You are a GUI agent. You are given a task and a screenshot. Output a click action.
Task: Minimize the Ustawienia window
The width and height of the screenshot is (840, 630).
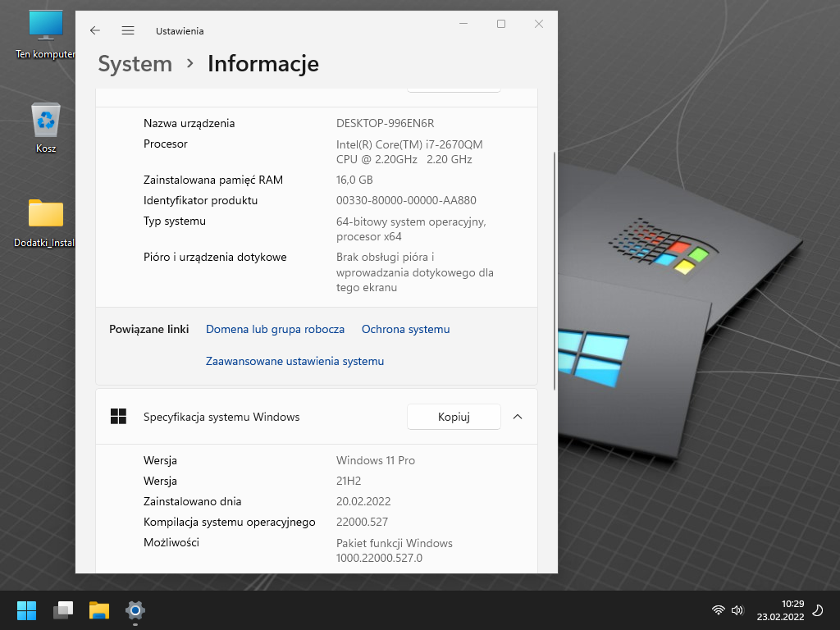click(463, 24)
